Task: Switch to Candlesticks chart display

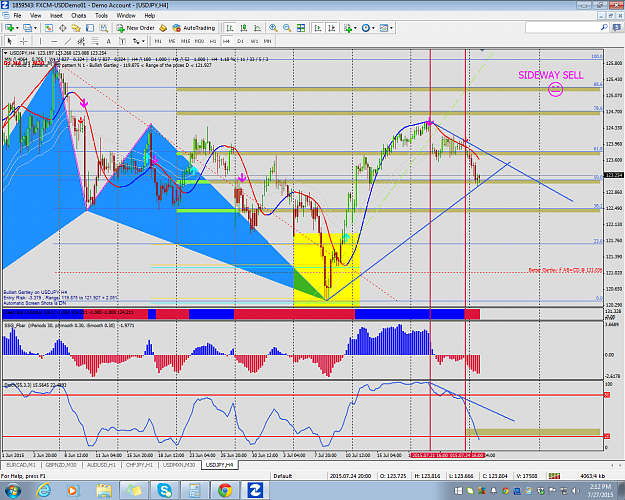Action: (x=244, y=28)
